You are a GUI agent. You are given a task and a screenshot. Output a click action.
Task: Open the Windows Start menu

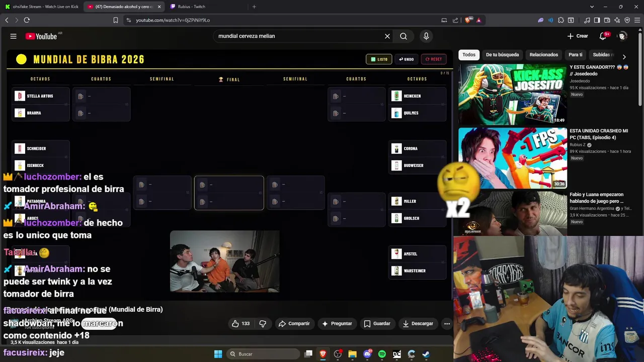tap(218, 354)
